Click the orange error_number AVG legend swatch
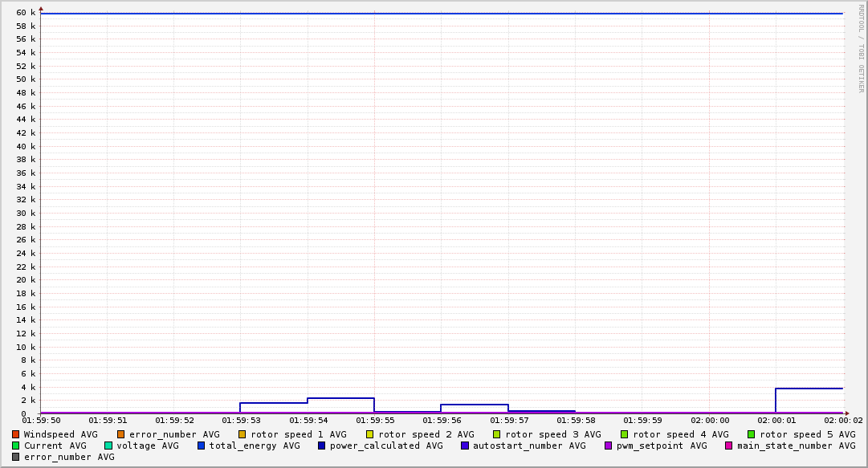The image size is (868, 468). [x=121, y=434]
